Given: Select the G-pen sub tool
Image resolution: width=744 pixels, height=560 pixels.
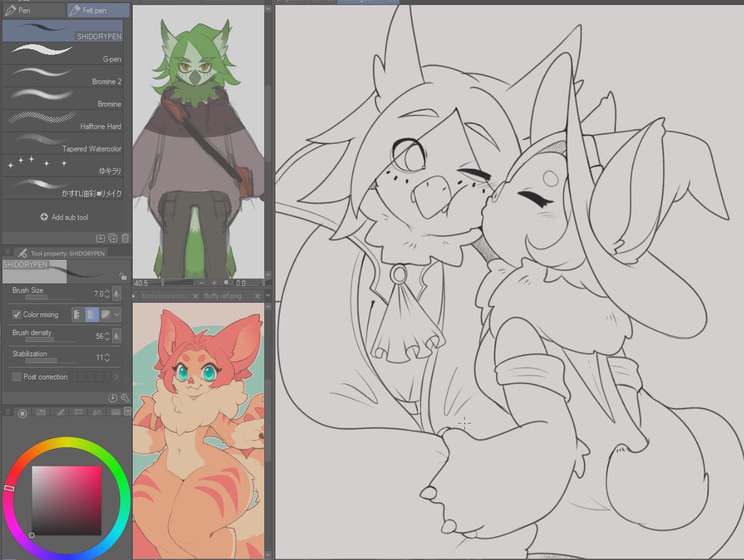Looking at the screenshot, I should pos(62,52).
